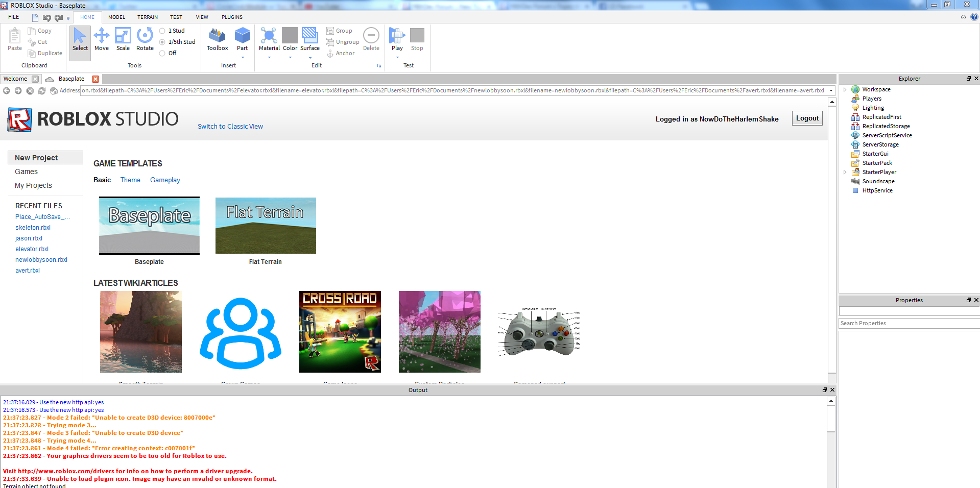Stop the running test
The image size is (980, 488).
coord(417,40)
